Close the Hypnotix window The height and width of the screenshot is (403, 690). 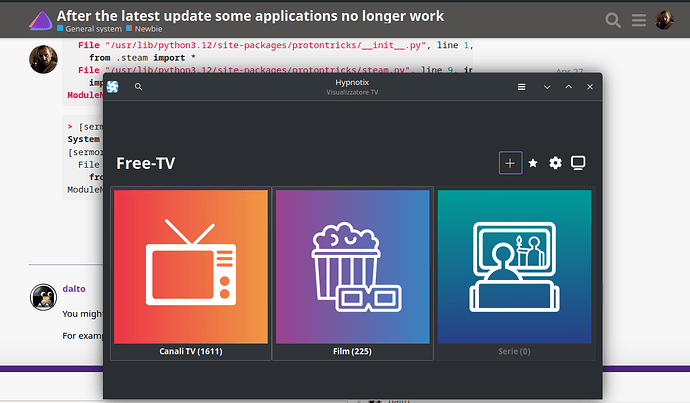[x=590, y=87]
